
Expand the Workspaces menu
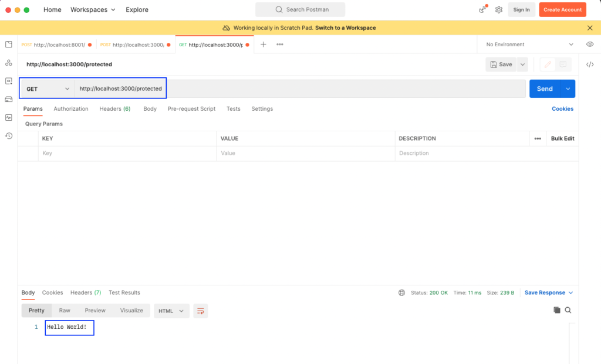[93, 9]
